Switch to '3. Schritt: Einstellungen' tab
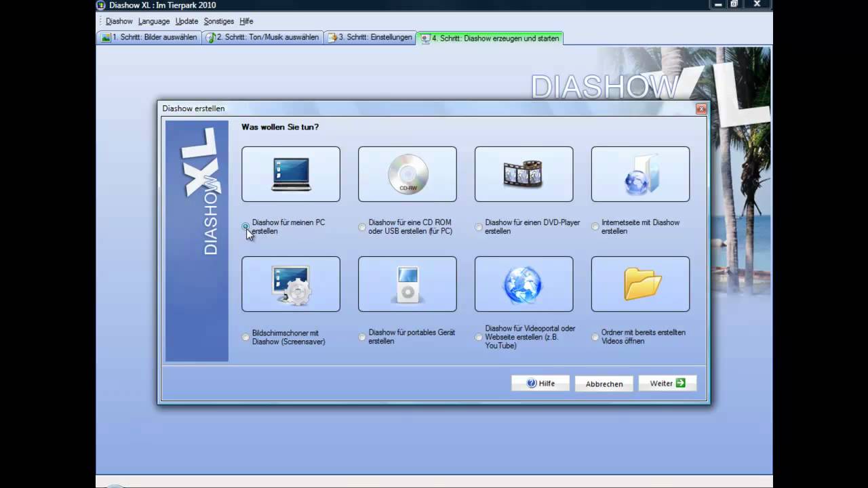The width and height of the screenshot is (868, 488). click(370, 38)
